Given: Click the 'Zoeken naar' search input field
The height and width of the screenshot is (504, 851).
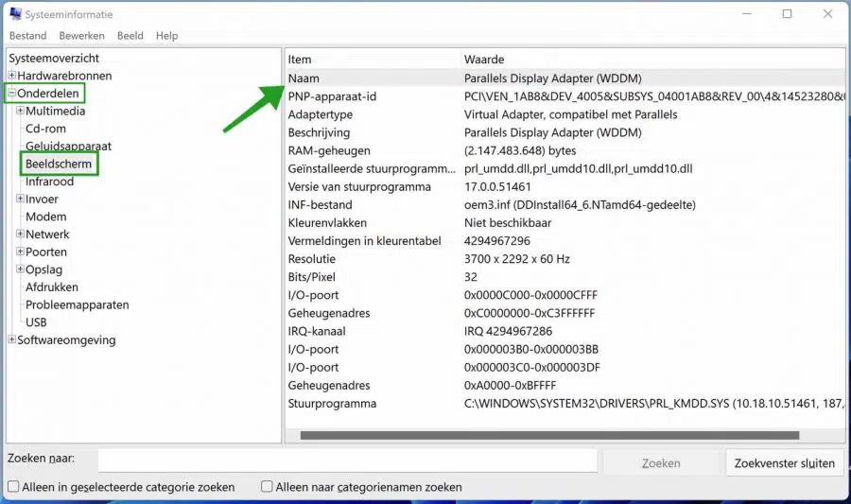Looking at the screenshot, I should pyautogui.click(x=347, y=461).
